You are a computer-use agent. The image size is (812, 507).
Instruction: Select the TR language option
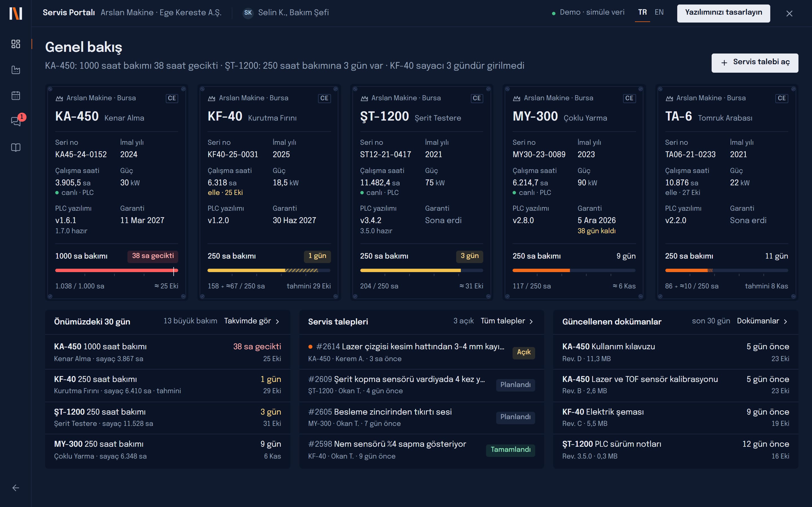tap(642, 12)
